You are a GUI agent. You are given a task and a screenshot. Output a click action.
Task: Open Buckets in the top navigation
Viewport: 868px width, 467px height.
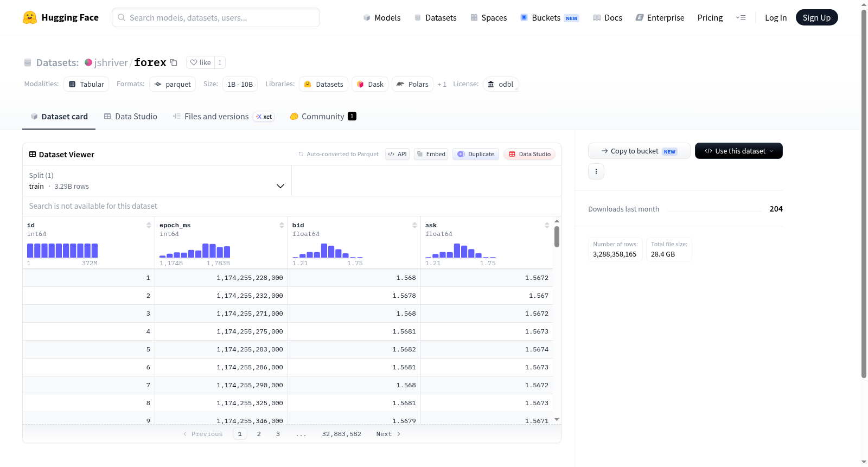pos(550,18)
